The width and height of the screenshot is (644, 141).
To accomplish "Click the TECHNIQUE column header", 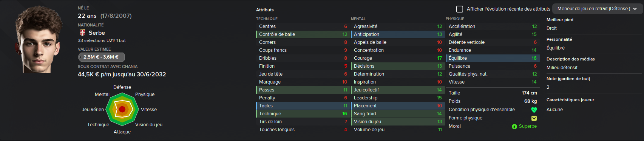I will click(x=267, y=19).
